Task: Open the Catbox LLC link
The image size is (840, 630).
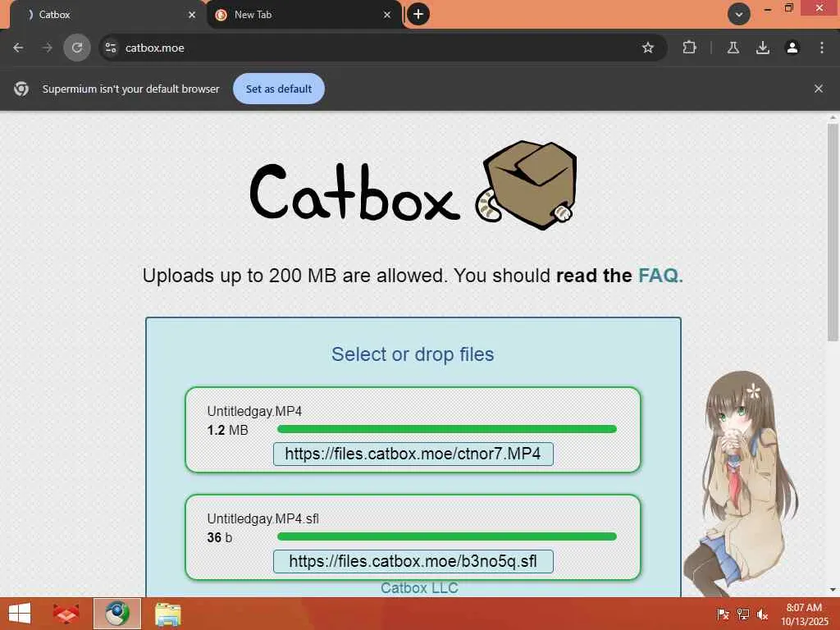Action: (x=419, y=587)
